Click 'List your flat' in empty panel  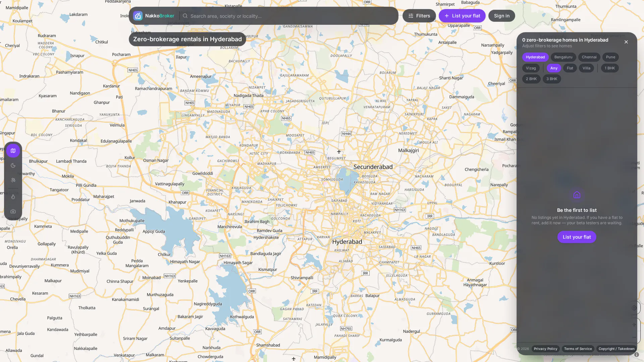point(577,237)
